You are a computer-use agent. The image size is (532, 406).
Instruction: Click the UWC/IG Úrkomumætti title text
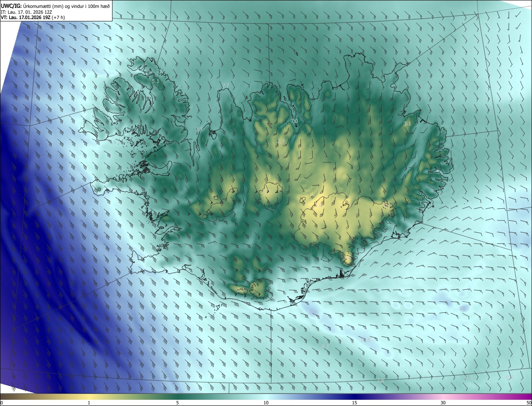click(x=55, y=5)
